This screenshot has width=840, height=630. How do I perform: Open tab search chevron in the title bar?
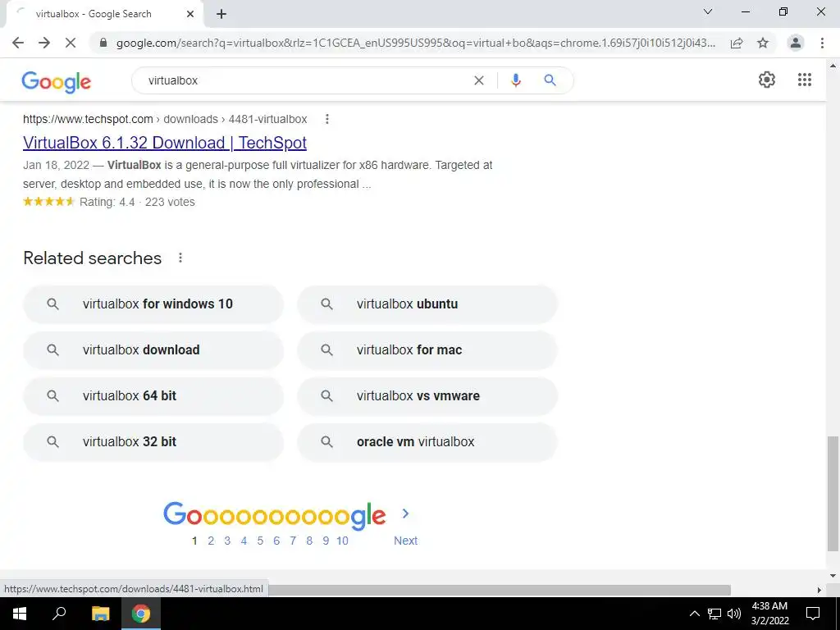(708, 11)
